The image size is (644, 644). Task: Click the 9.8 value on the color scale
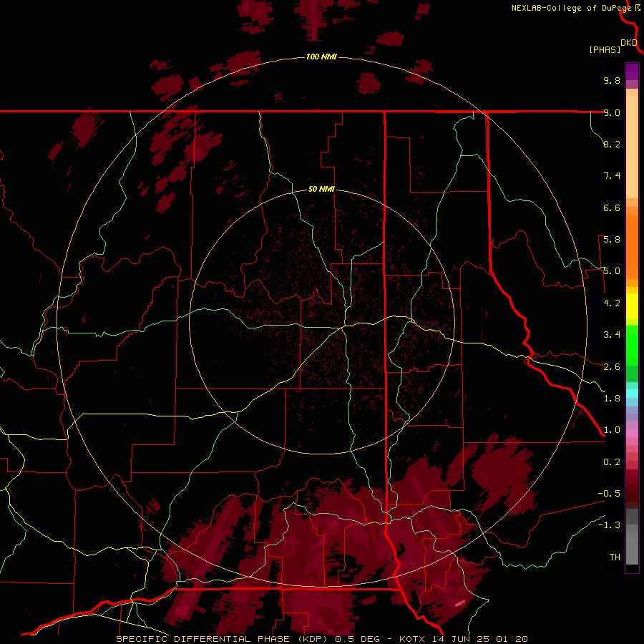(x=612, y=80)
